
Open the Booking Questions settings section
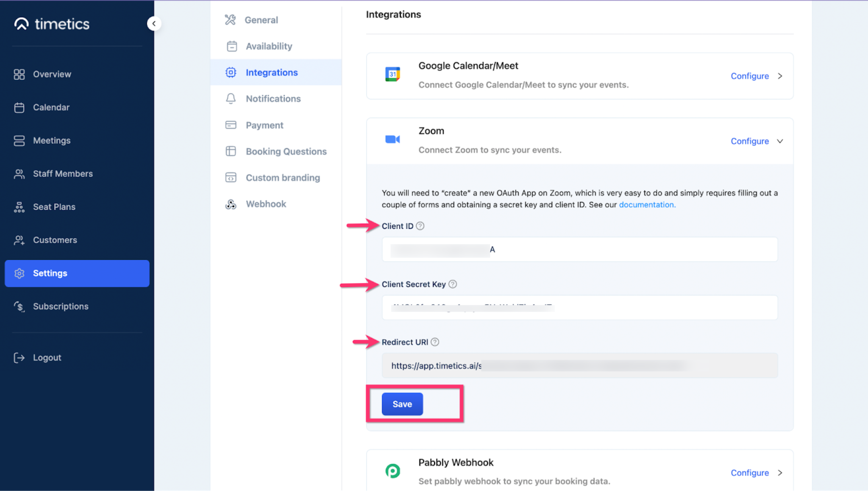point(286,151)
